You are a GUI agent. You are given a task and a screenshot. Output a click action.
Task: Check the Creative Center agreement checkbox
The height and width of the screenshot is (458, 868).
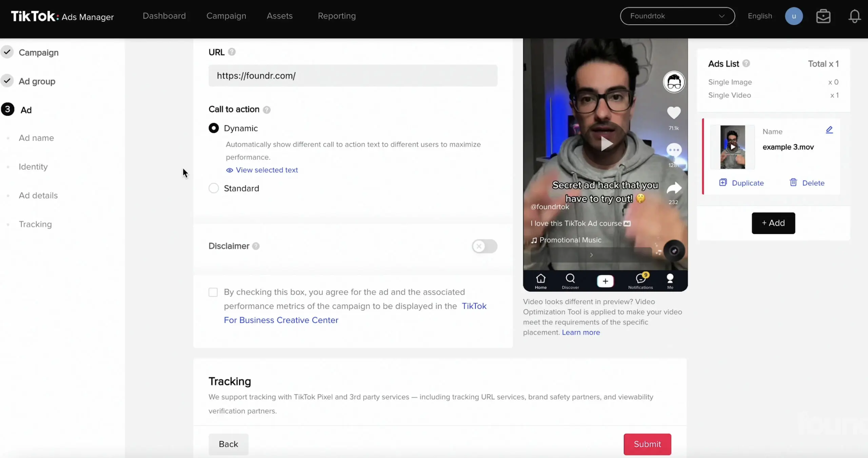[x=213, y=292]
